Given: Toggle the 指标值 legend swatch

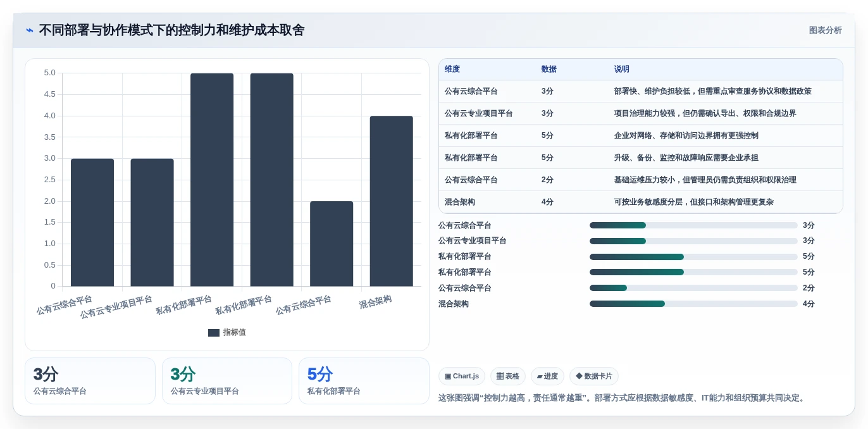Looking at the screenshot, I should (214, 332).
